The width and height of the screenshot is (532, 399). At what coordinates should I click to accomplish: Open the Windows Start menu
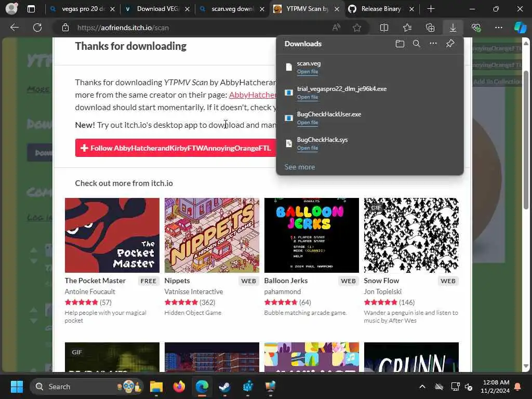pyautogui.click(x=17, y=387)
